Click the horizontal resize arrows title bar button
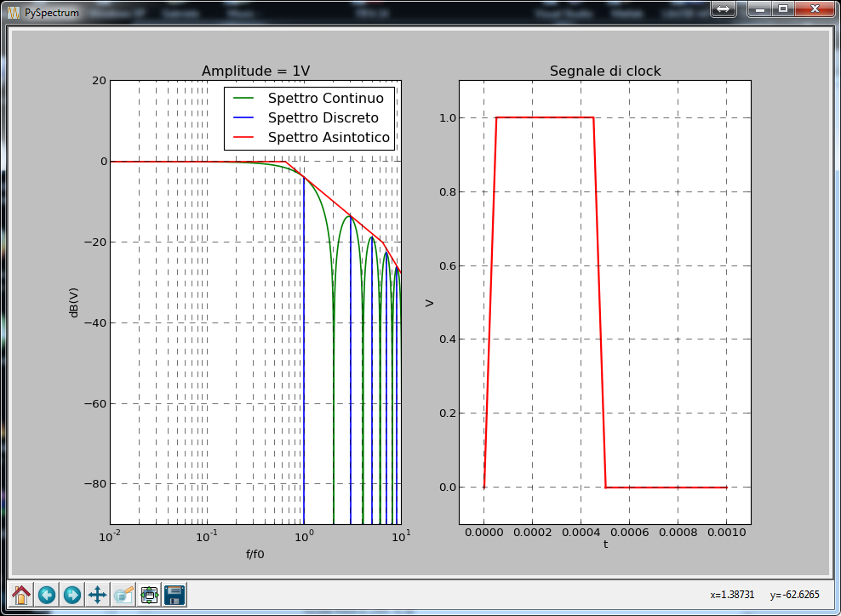The width and height of the screenshot is (841, 616). pyautogui.click(x=723, y=9)
